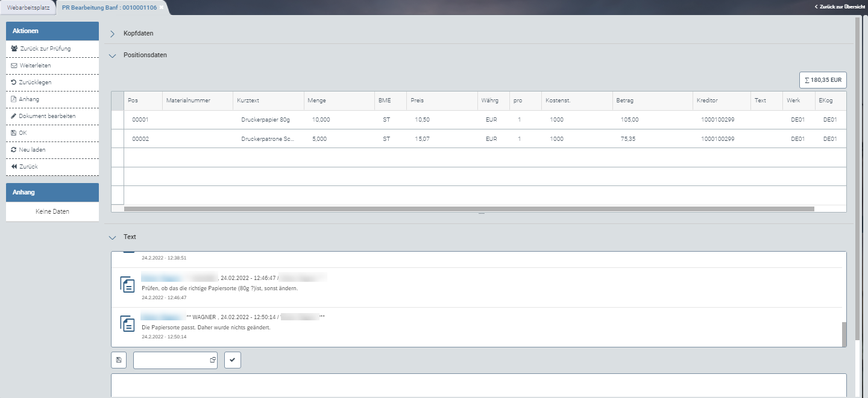
Task: Expand the Kopfdaten section
Action: tap(112, 34)
